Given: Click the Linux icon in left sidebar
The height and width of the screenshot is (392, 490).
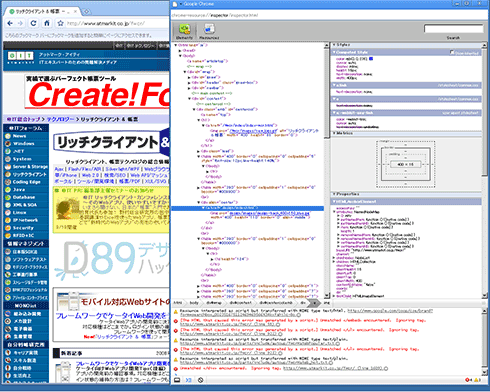Looking at the screenshot, I should [x=8, y=213].
